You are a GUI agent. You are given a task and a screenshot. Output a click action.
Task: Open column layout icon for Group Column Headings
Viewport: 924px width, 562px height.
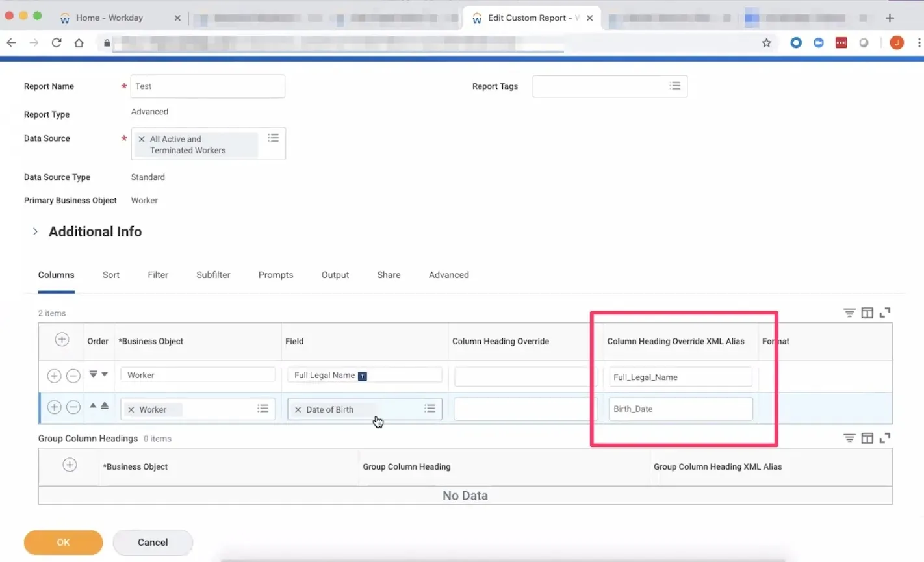(867, 438)
